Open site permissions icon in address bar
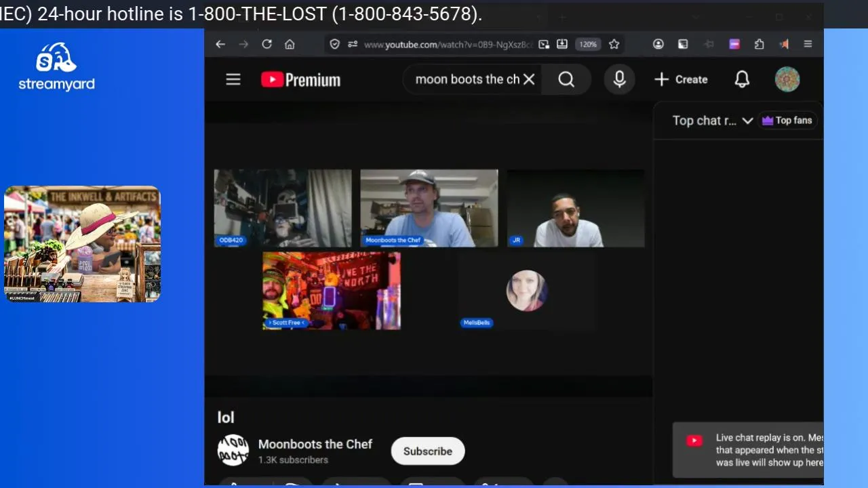The image size is (868, 488). (x=353, y=44)
